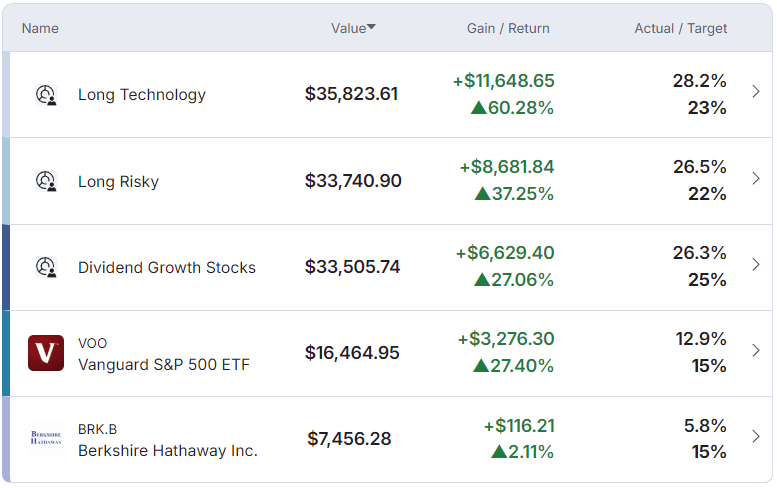Viewport: 777px width, 488px height.
Task: Click the Vanguard VOO logo icon
Action: (46, 353)
